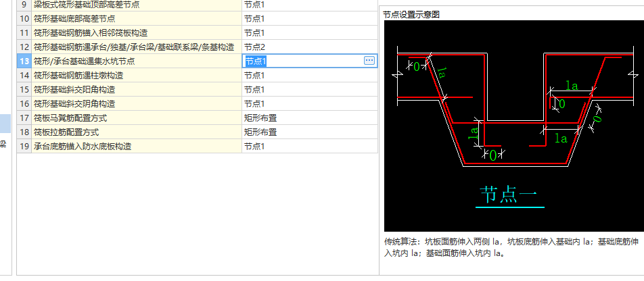Viewport: 644px width, 281px height.
Task: Click 节点1 value of row 11
Action: coord(310,33)
